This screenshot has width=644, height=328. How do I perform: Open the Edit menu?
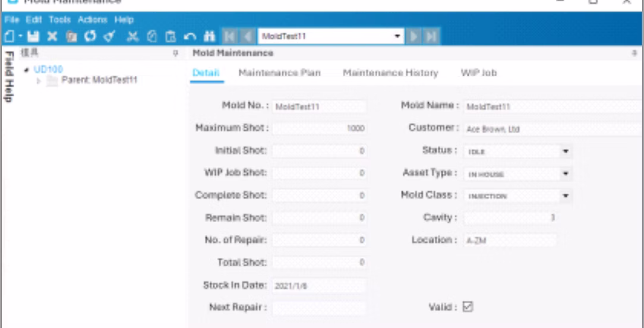point(34,20)
